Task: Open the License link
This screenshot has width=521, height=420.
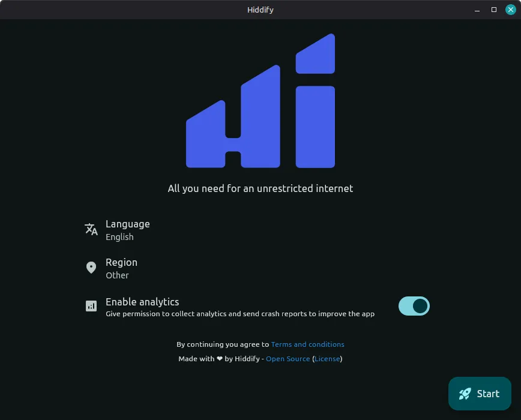Action: click(327, 359)
